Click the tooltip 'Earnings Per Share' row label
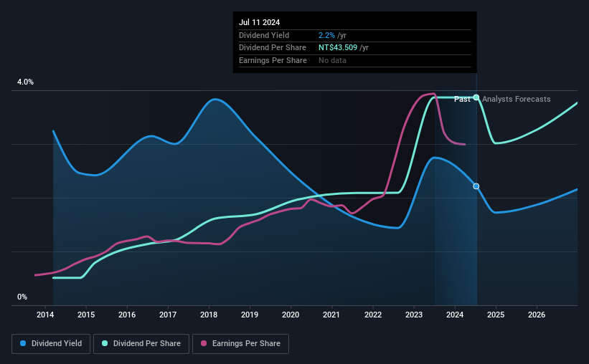The height and width of the screenshot is (364, 589). click(x=273, y=60)
